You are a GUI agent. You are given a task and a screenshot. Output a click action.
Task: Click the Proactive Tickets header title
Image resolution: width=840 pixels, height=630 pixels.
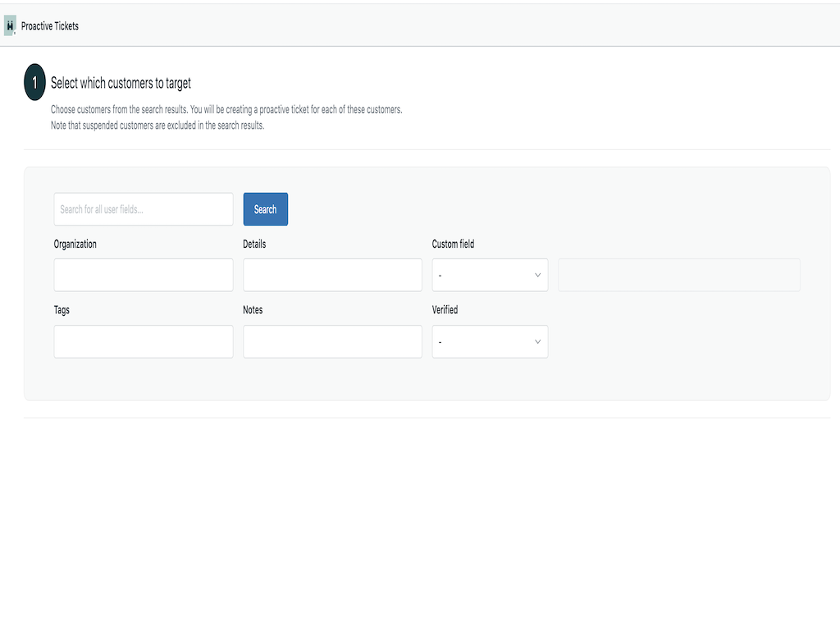pyautogui.click(x=52, y=25)
